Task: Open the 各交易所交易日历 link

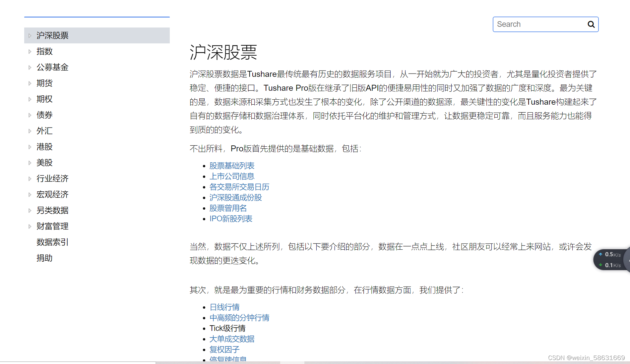Action: [239, 187]
